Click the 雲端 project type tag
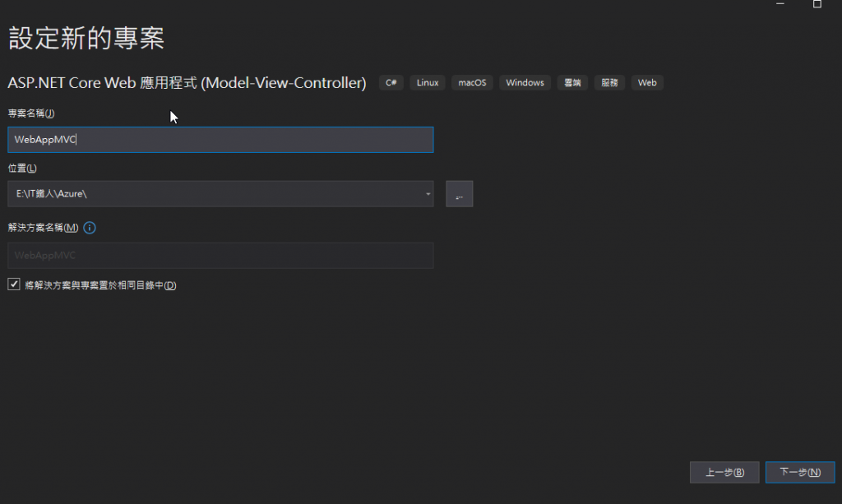The height and width of the screenshot is (504, 842). pos(572,82)
